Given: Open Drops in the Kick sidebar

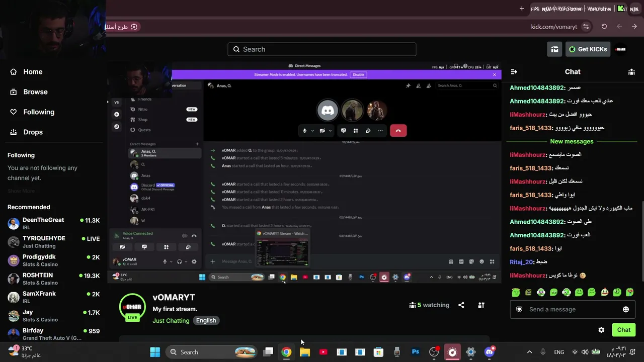Looking at the screenshot, I should point(27,132).
